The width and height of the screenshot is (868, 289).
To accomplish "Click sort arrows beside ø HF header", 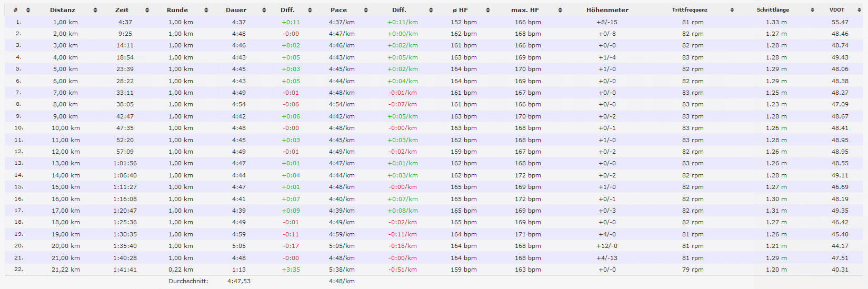I will [488, 10].
